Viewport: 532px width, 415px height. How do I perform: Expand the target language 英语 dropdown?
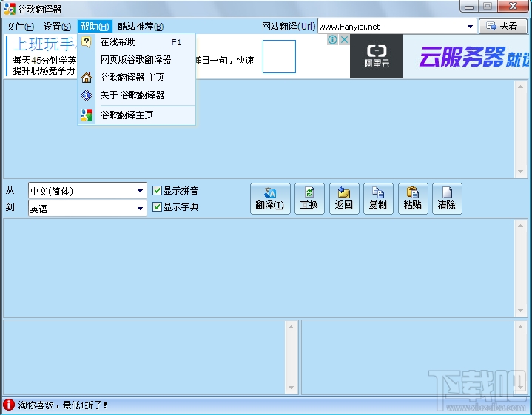click(x=140, y=209)
